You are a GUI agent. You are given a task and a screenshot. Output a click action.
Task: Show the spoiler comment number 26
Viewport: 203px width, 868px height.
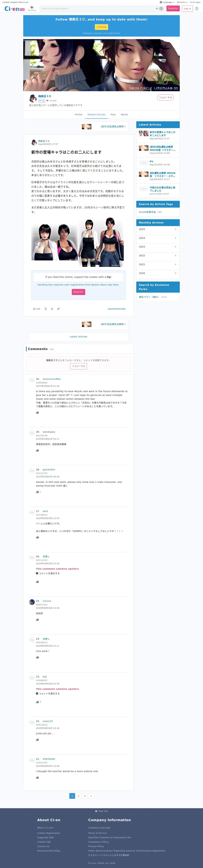click(x=48, y=573)
